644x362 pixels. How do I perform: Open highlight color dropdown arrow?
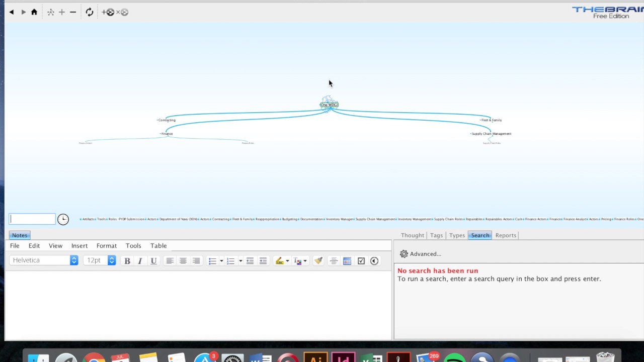pyautogui.click(x=287, y=261)
